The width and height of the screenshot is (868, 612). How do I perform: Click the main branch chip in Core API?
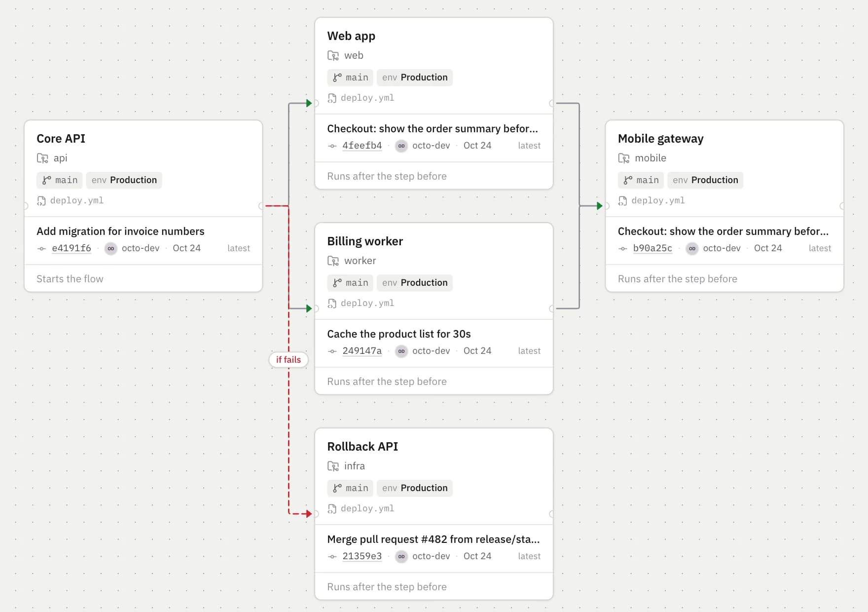click(x=60, y=180)
